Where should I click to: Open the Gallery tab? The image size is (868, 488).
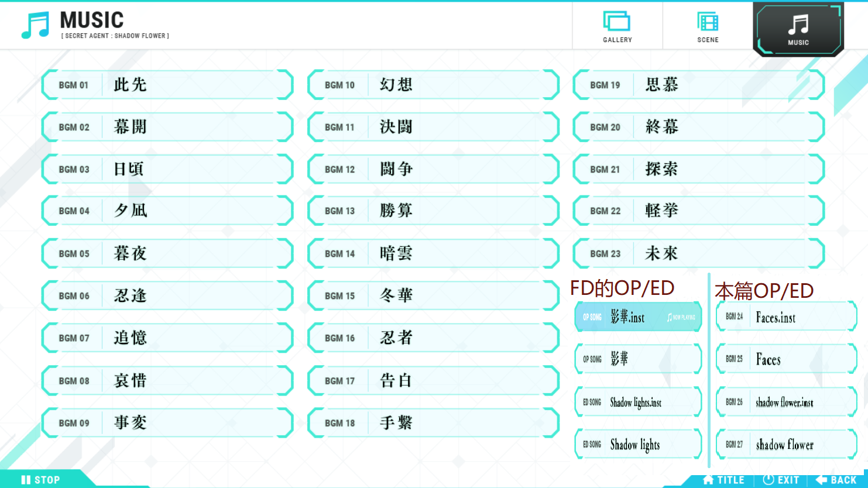[x=617, y=26]
